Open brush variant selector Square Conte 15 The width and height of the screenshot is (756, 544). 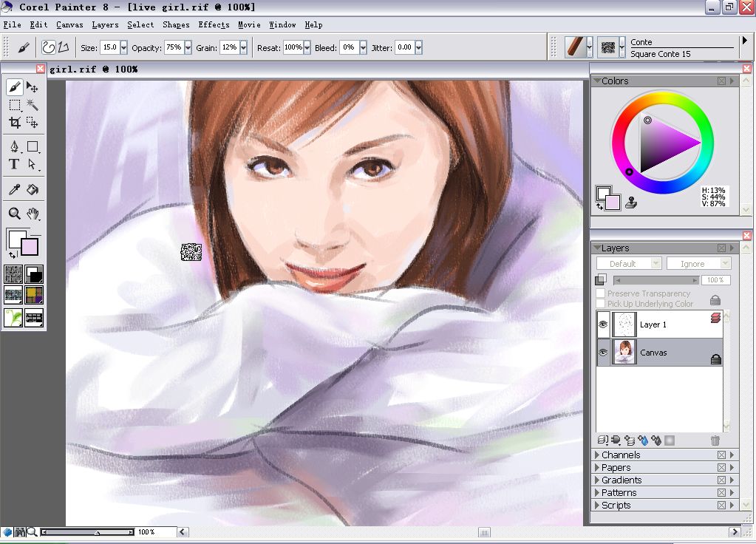[611, 47]
